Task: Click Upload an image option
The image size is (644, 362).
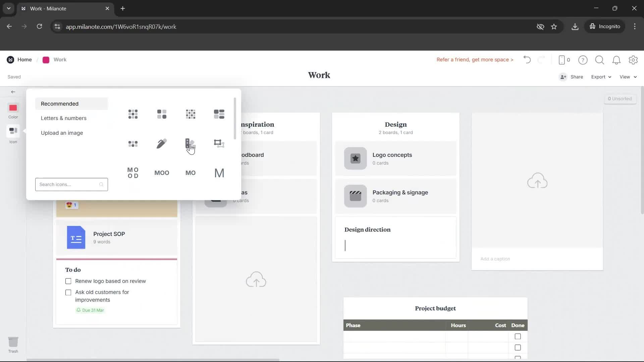Action: (x=62, y=133)
